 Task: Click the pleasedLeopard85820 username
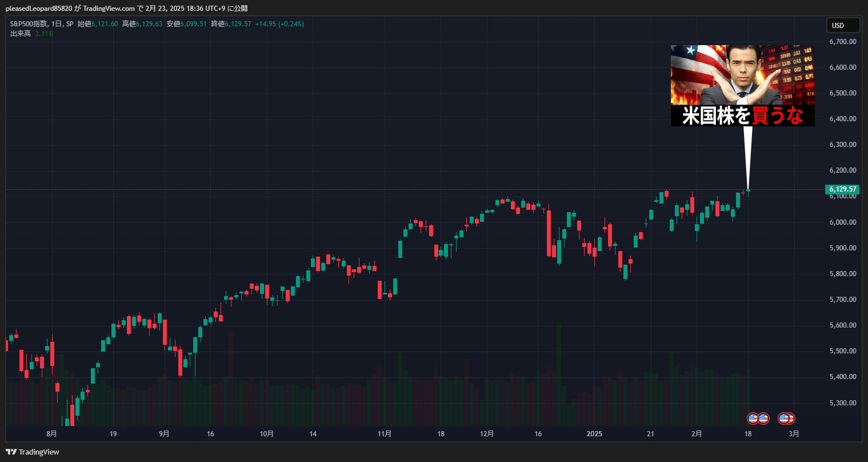[x=39, y=8]
